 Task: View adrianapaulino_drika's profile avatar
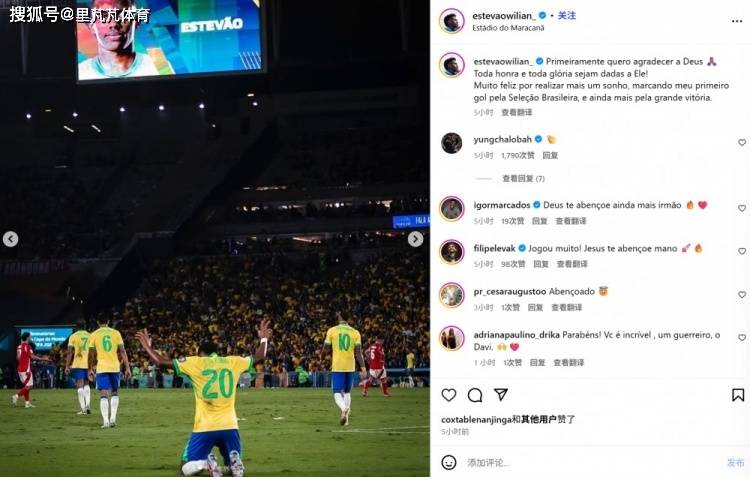coord(452,338)
